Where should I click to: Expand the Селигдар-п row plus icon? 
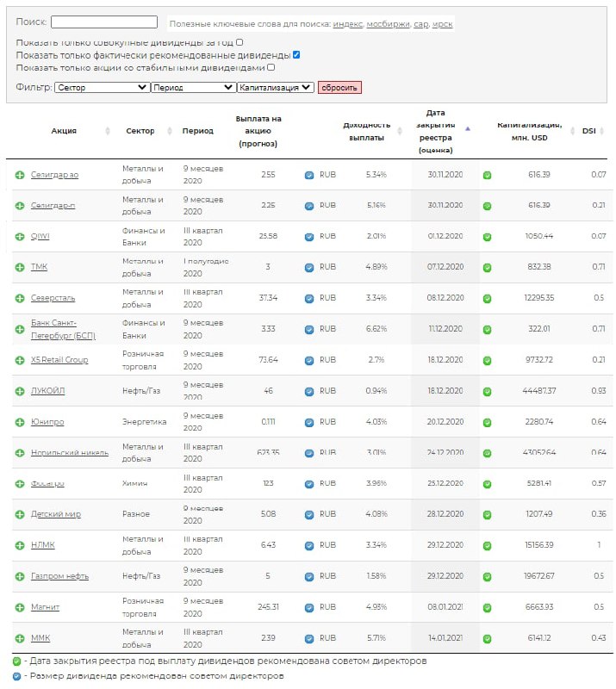[20, 206]
